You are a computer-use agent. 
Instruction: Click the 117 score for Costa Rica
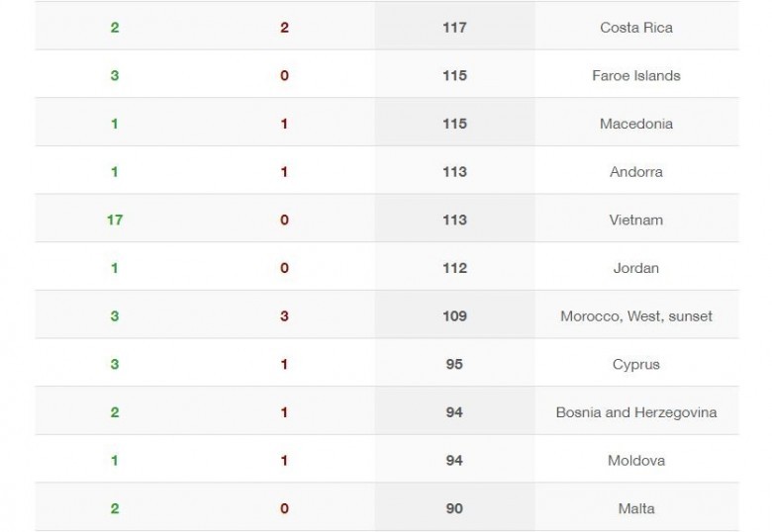point(454,28)
